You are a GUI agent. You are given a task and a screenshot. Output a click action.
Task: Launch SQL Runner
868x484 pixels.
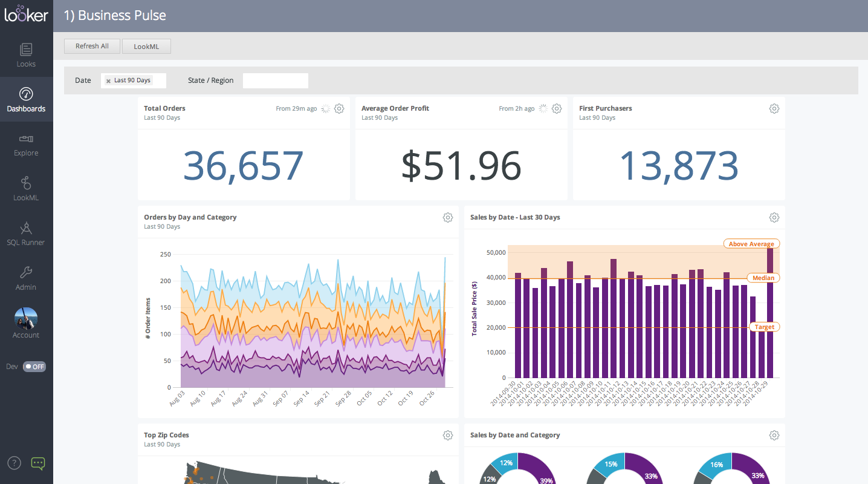[26, 234]
